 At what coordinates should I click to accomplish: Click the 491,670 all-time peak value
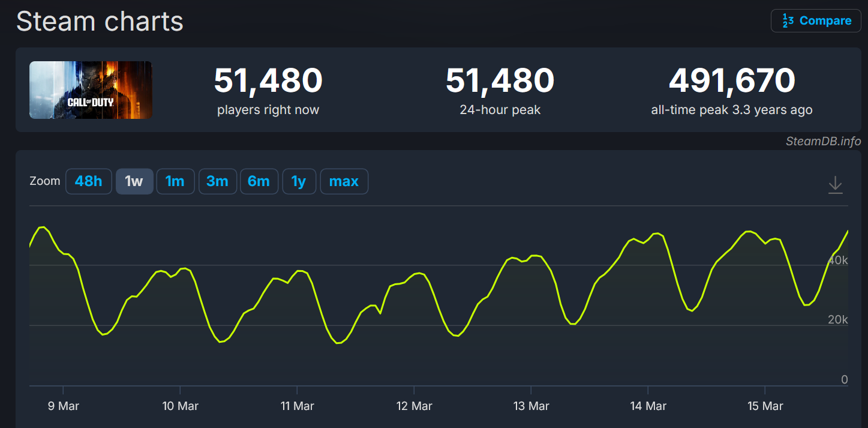tap(732, 80)
